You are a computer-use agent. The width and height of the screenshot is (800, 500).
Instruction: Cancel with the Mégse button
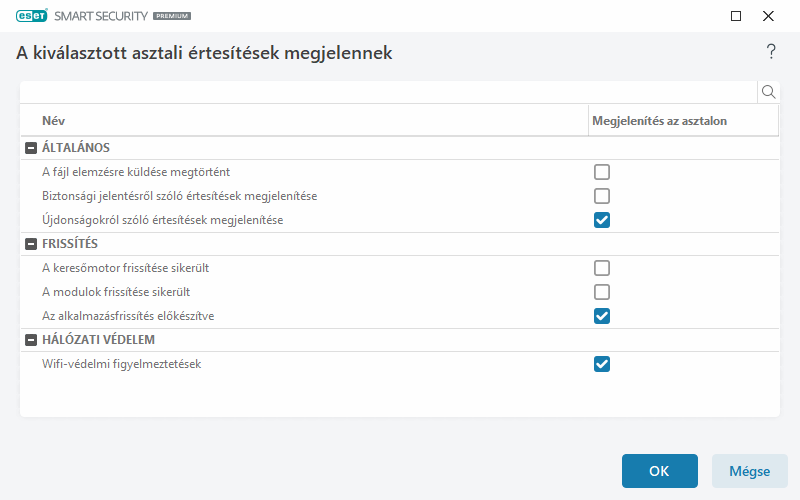pos(749,471)
